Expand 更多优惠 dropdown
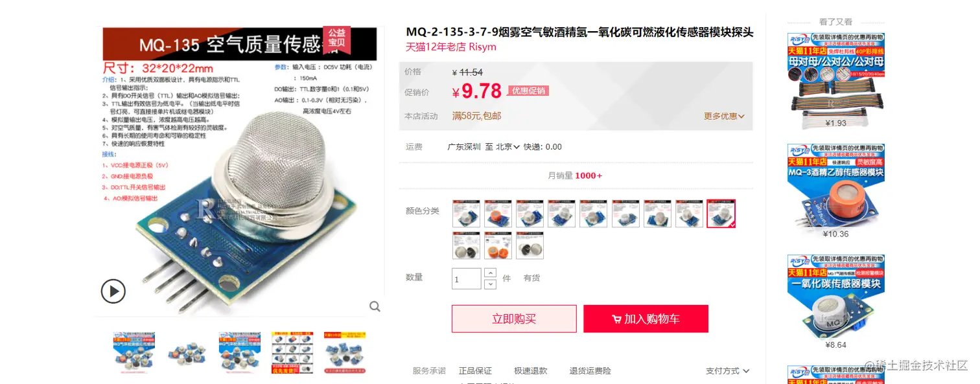 click(724, 116)
